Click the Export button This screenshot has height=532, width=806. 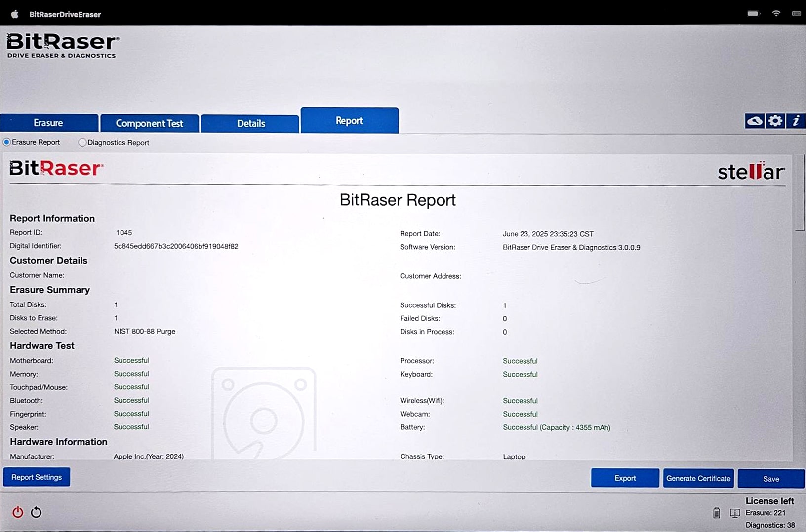[x=625, y=478]
